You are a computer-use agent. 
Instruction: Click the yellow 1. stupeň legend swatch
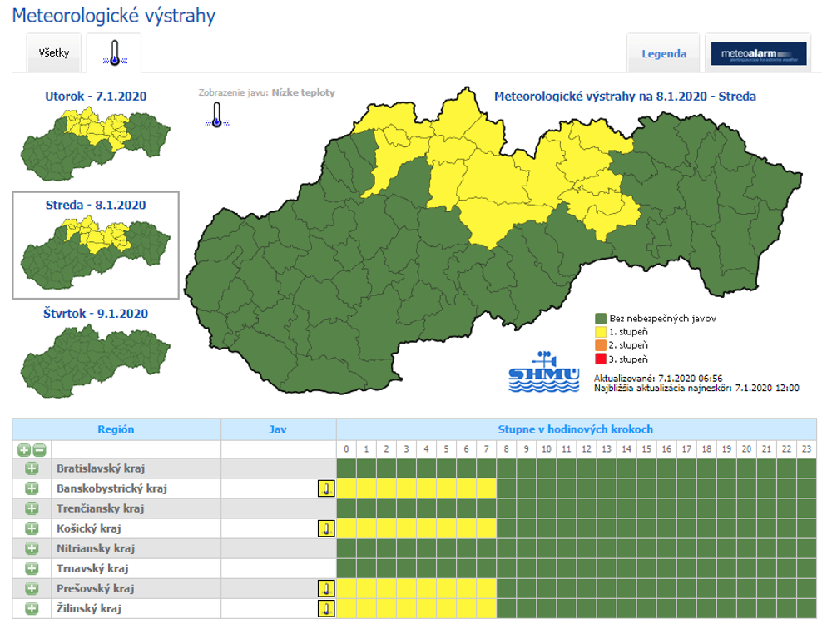[600, 331]
